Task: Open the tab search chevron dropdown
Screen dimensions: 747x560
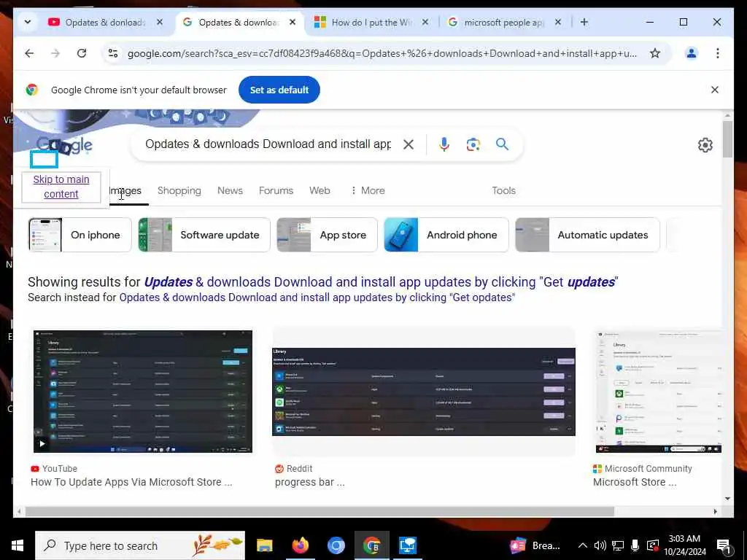Action: tap(28, 22)
